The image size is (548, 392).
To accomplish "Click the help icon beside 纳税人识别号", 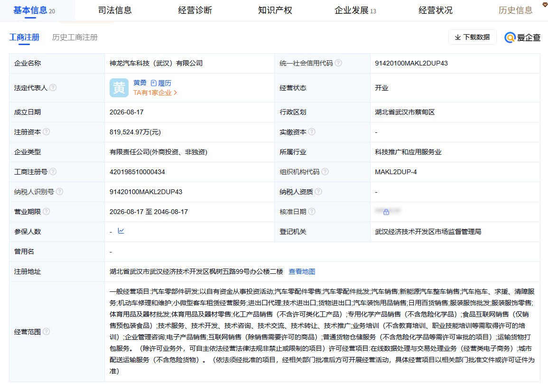I will tap(59, 192).
